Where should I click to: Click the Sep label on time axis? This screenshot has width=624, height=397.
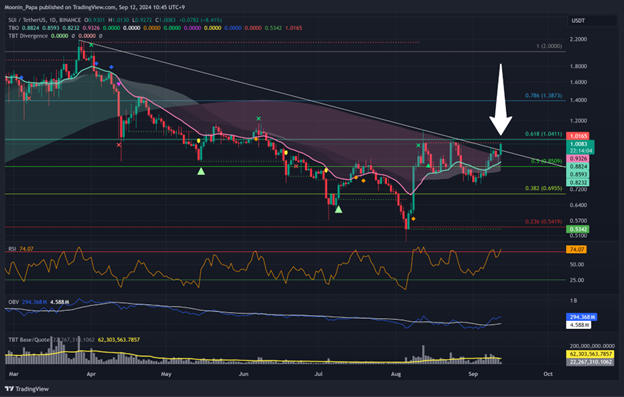[x=473, y=374]
